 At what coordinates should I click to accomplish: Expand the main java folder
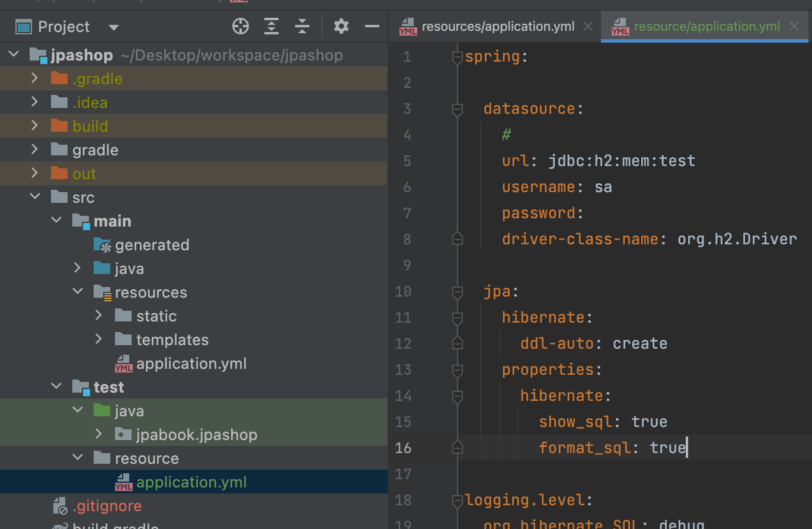(x=77, y=268)
